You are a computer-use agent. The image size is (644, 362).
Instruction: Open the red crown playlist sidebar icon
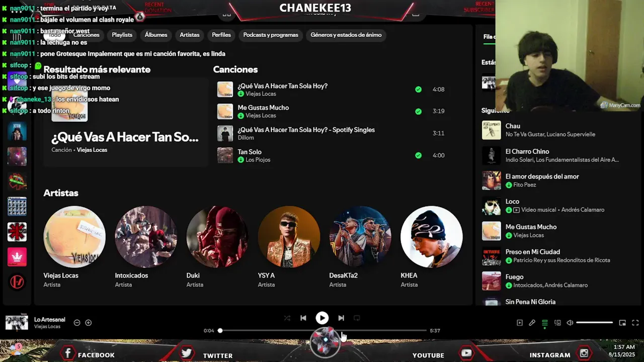click(x=17, y=257)
